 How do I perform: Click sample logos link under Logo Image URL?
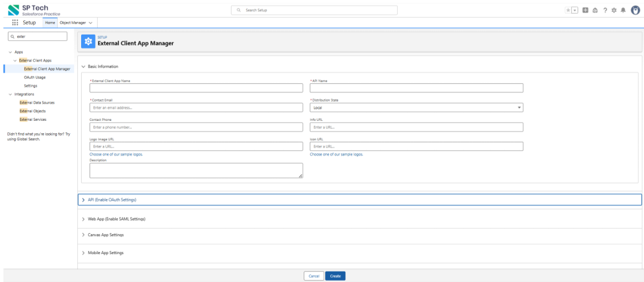[116, 154]
